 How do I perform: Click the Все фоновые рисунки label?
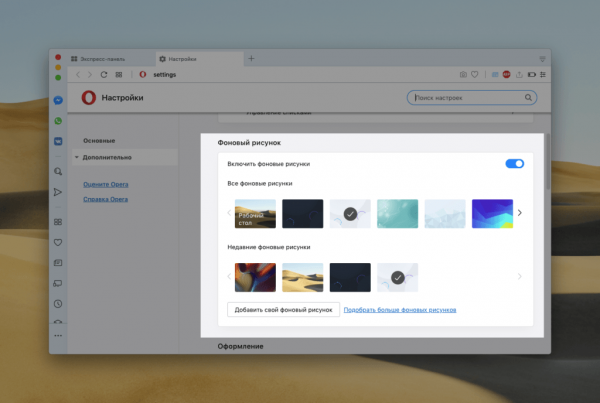point(260,184)
